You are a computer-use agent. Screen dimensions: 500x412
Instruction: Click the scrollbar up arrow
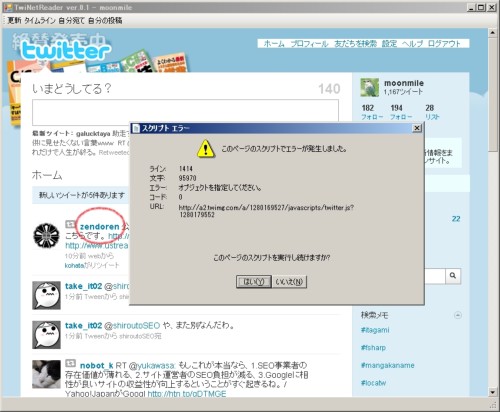(493, 32)
